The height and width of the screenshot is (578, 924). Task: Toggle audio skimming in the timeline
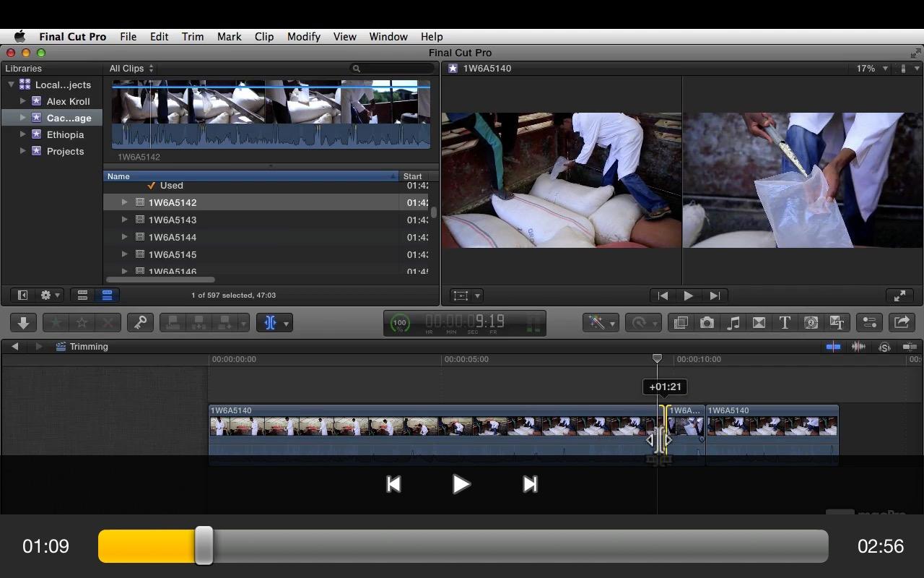[x=858, y=347]
